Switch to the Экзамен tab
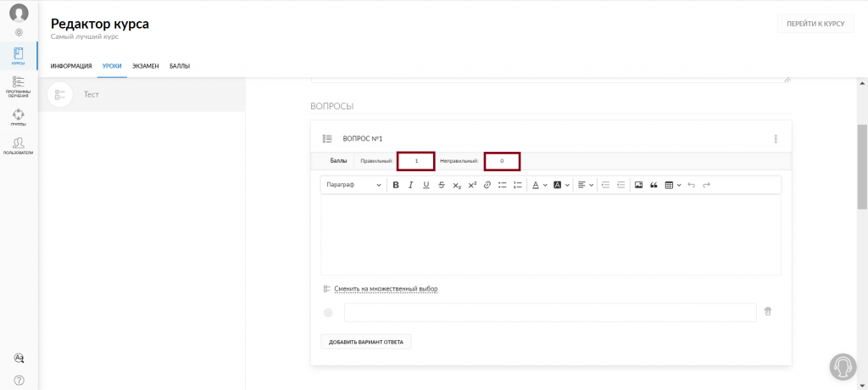 tap(146, 66)
